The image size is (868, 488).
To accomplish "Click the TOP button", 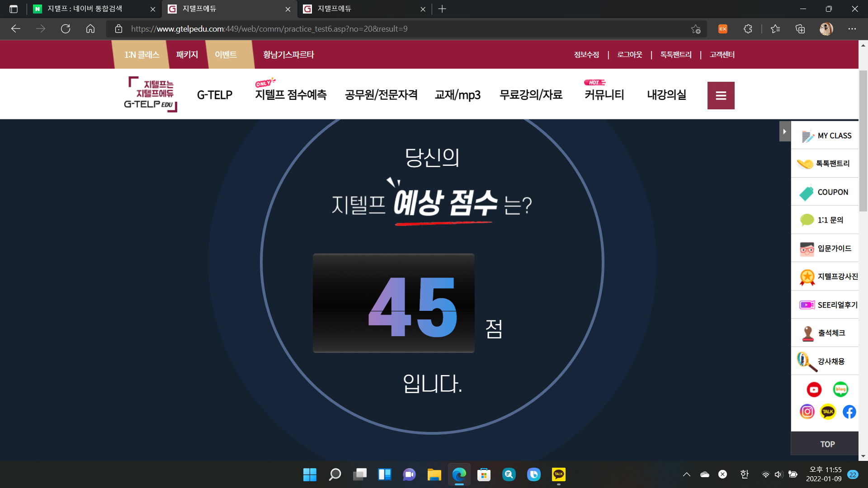I will 825,444.
